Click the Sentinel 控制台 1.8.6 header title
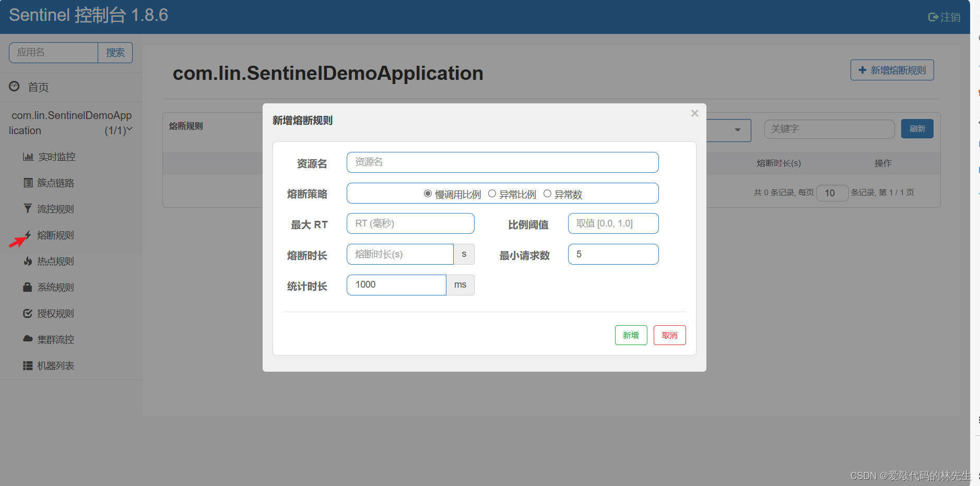 click(88, 15)
